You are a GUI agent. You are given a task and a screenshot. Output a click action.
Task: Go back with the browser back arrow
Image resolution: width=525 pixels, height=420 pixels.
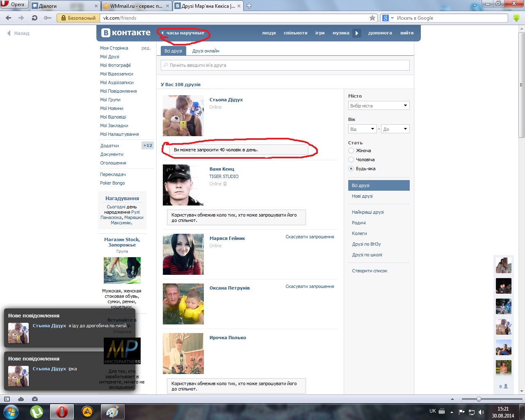coord(9,18)
